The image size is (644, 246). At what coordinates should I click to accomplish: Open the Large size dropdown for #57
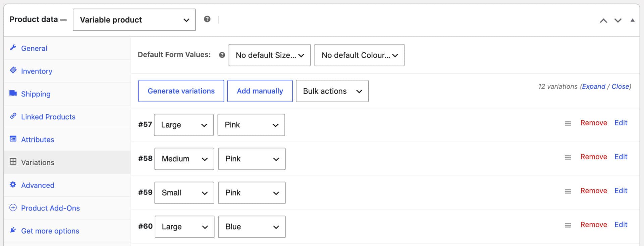(183, 125)
